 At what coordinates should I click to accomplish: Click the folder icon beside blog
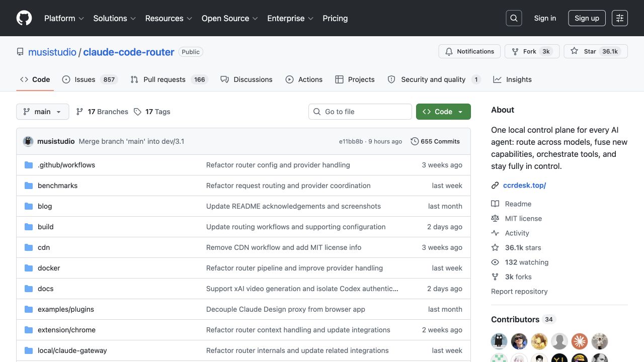(x=29, y=206)
